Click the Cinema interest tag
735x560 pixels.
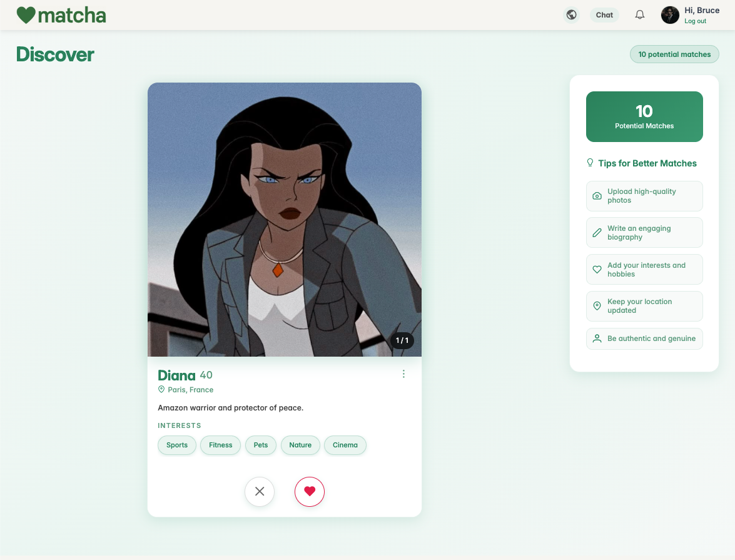coord(345,445)
